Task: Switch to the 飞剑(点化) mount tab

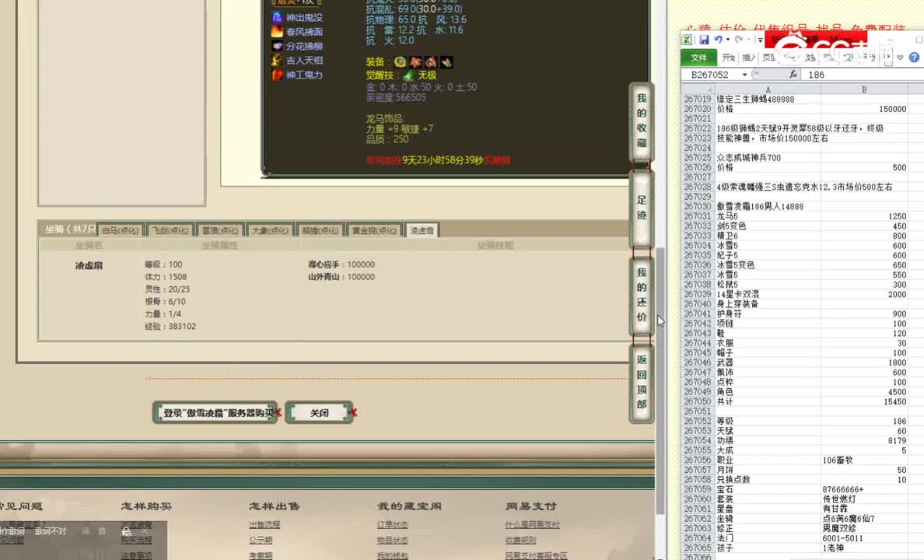Action: pyautogui.click(x=170, y=230)
